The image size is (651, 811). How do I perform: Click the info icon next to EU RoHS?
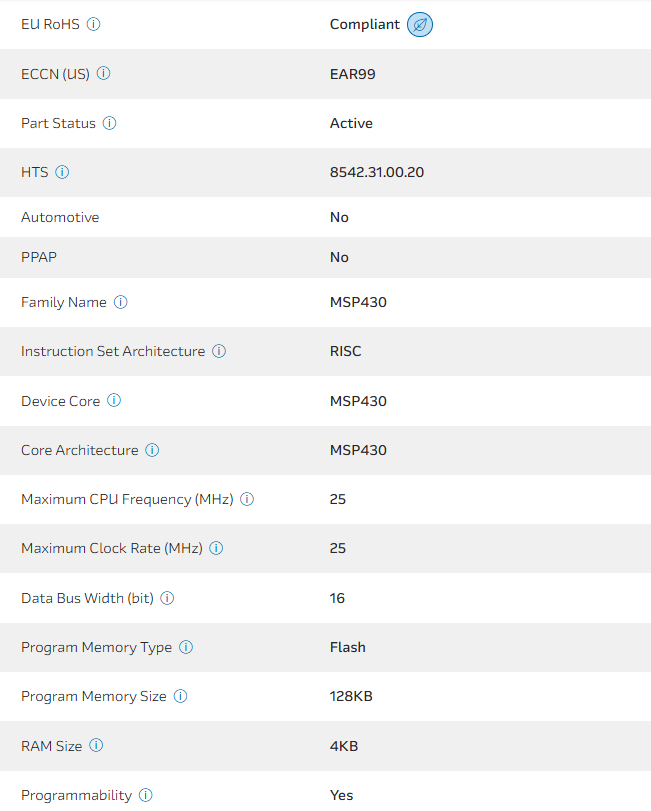pos(94,24)
